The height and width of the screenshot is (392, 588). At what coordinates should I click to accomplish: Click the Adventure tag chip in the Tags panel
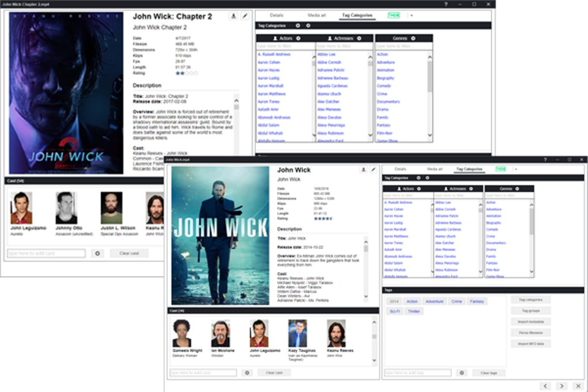click(x=434, y=301)
